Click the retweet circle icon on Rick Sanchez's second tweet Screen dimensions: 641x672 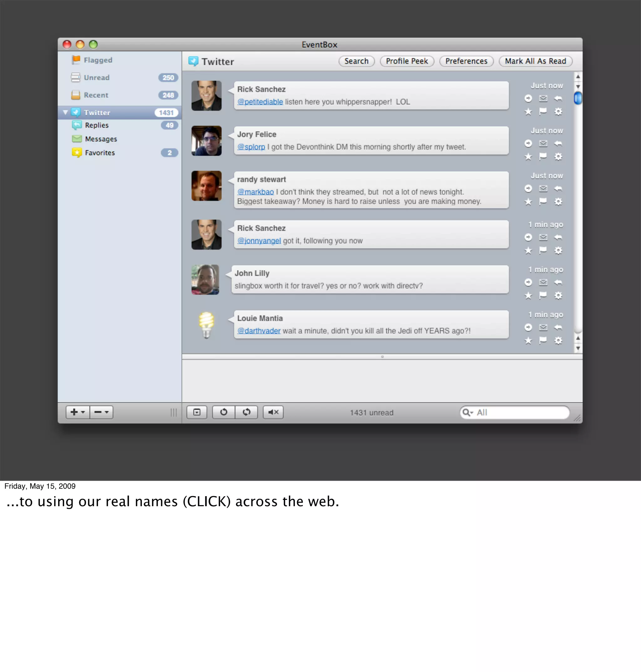tap(528, 237)
